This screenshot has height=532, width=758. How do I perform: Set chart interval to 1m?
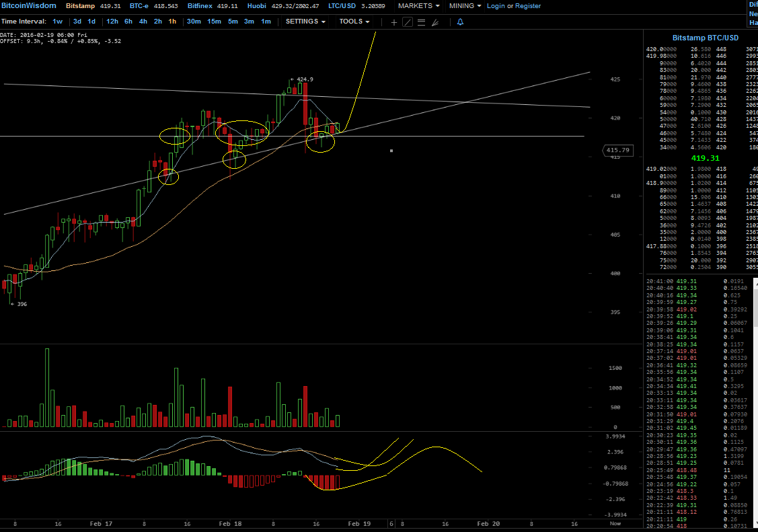click(x=266, y=22)
